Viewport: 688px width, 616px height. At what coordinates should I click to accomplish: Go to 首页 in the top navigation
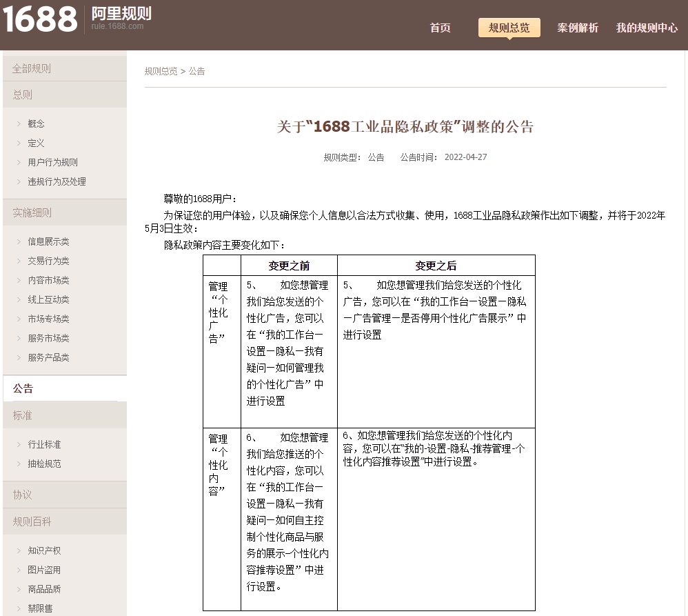coord(440,28)
